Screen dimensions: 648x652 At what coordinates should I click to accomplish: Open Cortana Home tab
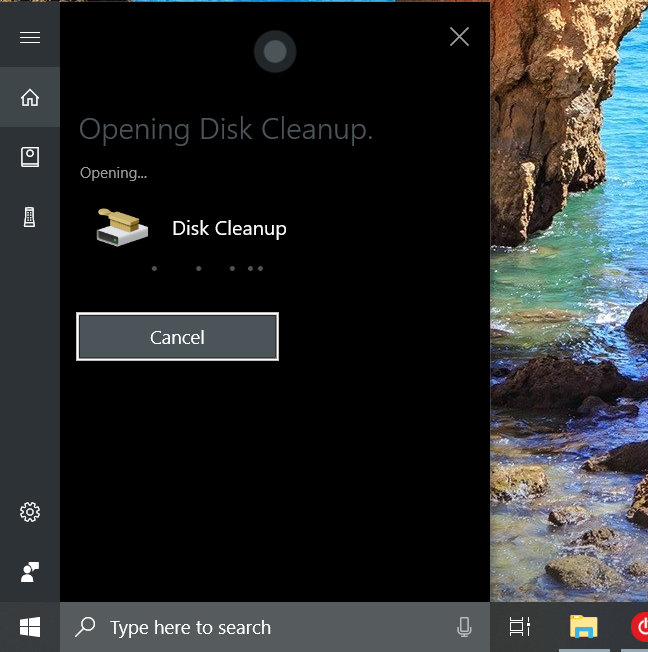pos(30,97)
